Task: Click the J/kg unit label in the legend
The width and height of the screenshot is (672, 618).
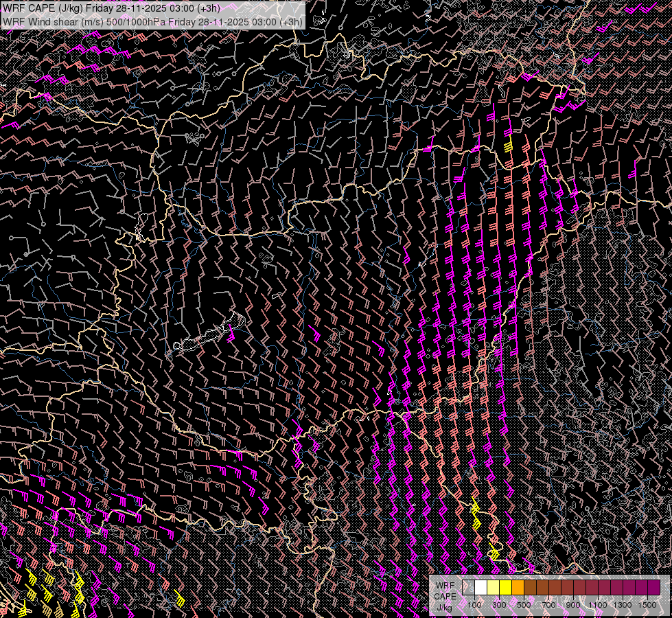Action: (444, 607)
